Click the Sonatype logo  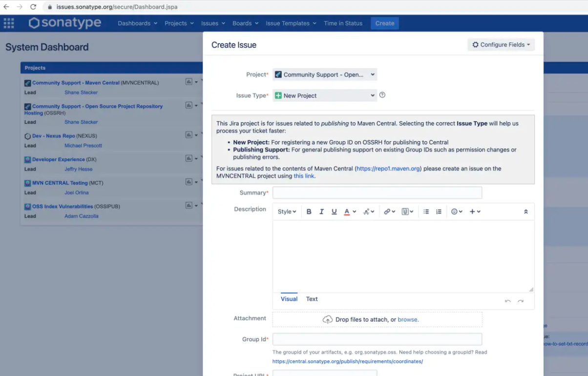tap(64, 23)
